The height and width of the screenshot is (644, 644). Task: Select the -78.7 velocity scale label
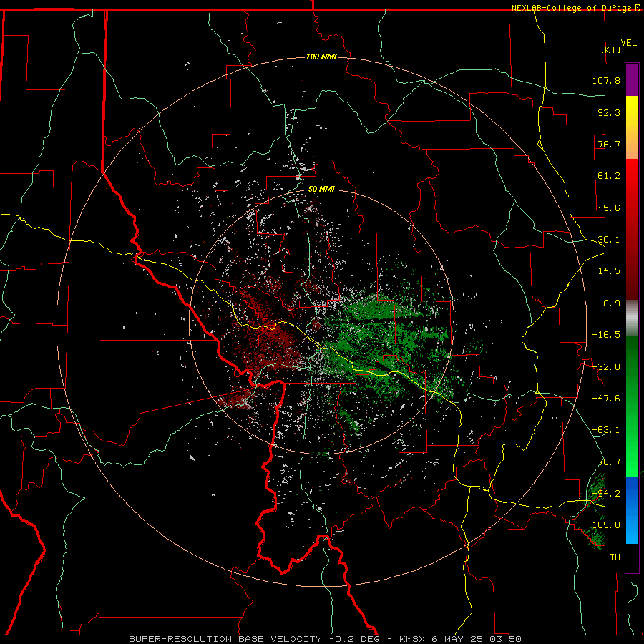click(x=606, y=462)
